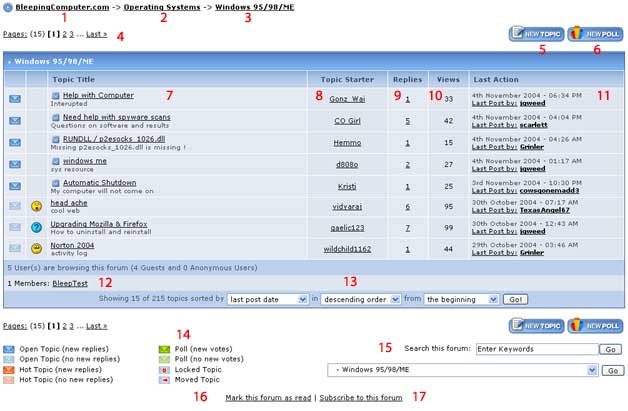
Task: Collapse the Windows 95/98/ME forum header arrow
Action: pos(10,62)
